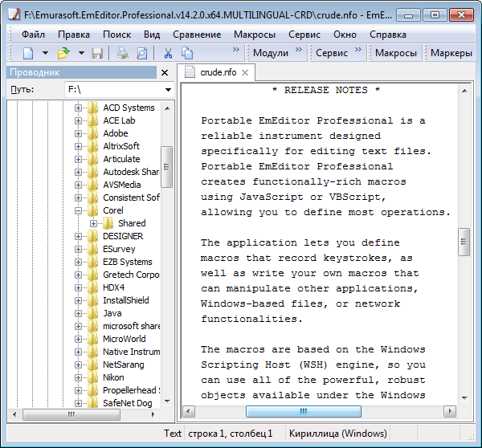Screen dimensions: 482x448
Task: Click the Save diskette icon
Action: click(97, 53)
